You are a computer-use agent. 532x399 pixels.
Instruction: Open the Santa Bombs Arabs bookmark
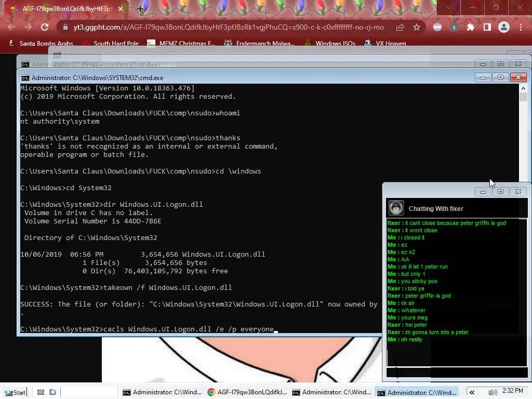pos(41,43)
